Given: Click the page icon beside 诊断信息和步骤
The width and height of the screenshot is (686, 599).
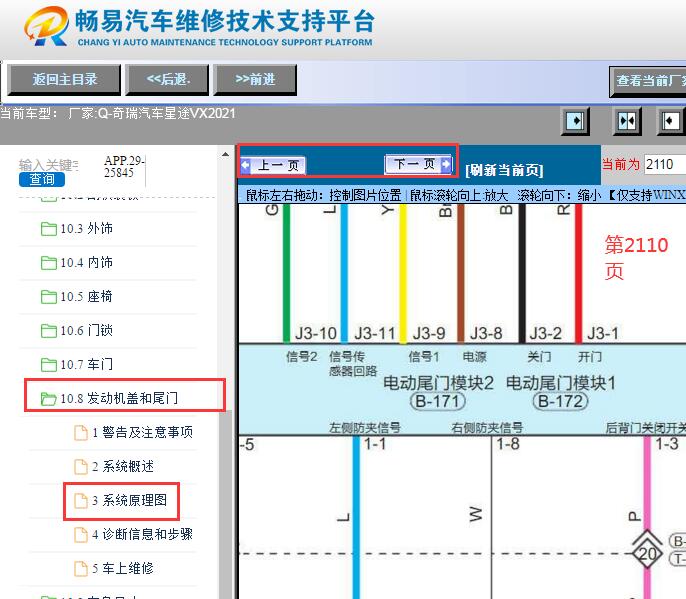Looking at the screenshot, I should [80, 535].
